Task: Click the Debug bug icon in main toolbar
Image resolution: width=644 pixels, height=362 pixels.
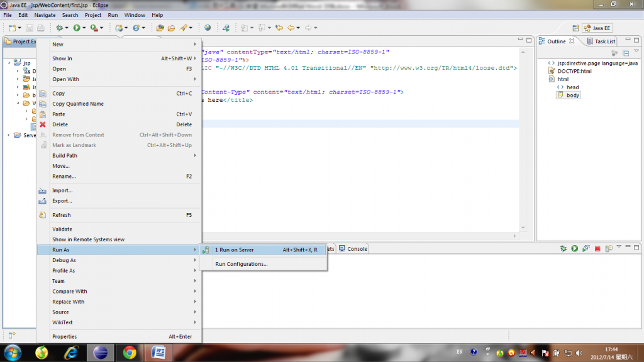Action: [60, 28]
